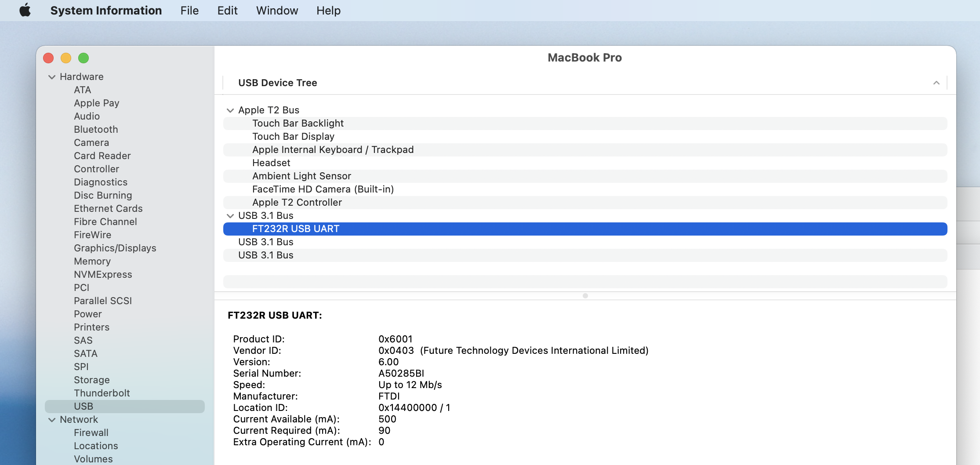Click the Manufacturer value FTDI

click(x=389, y=396)
